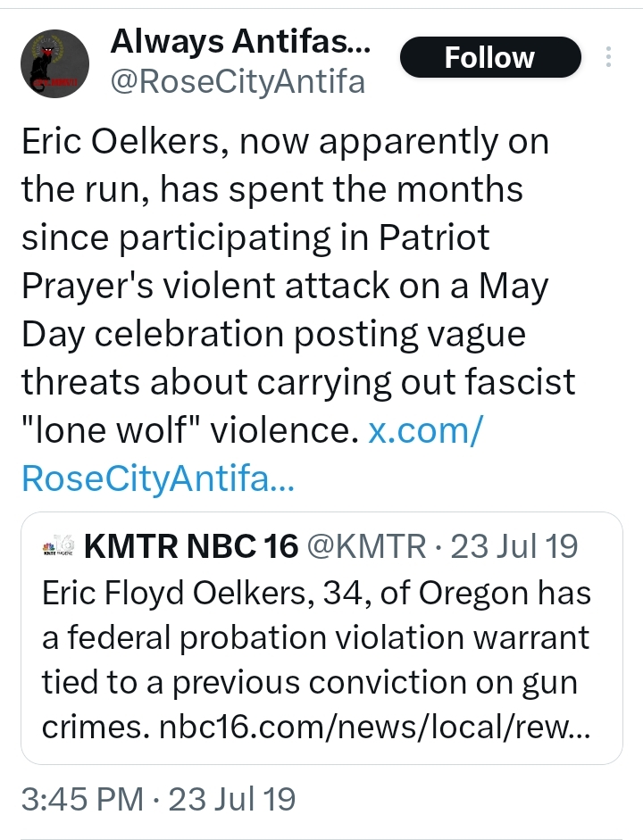This screenshot has height=840, width=643.
Task: Click the KMTR NBC 16 logo icon
Action: (58, 546)
